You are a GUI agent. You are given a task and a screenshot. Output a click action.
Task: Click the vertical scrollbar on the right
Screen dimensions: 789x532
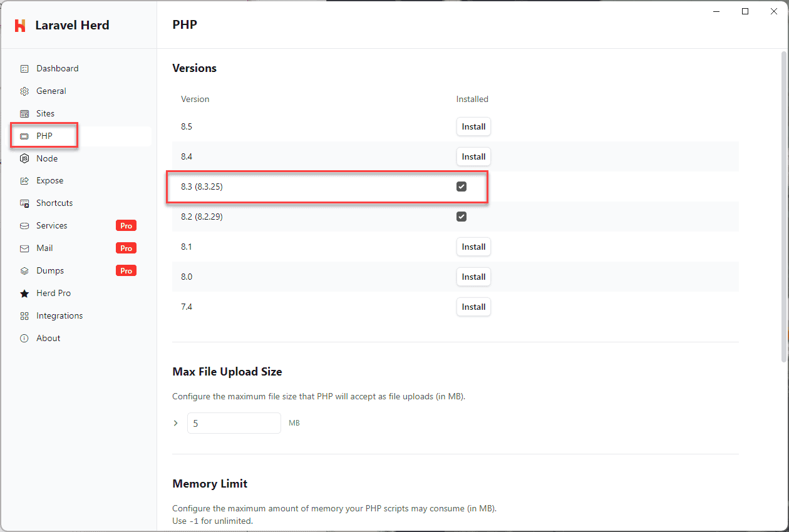tap(784, 207)
